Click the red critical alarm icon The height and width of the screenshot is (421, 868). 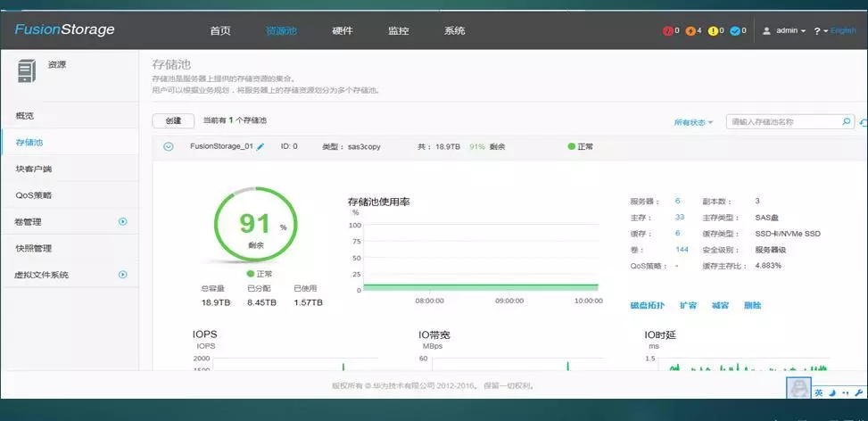667,31
